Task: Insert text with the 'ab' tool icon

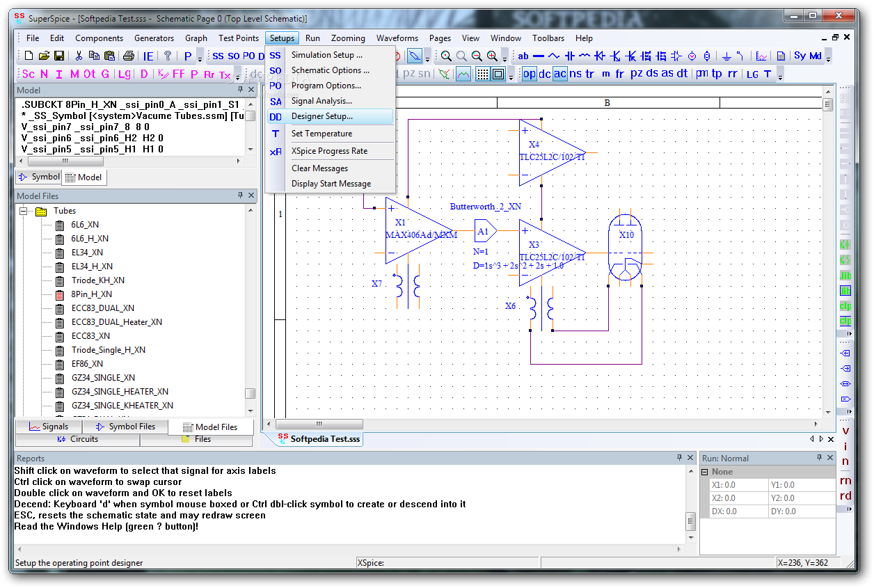Action: click(523, 56)
